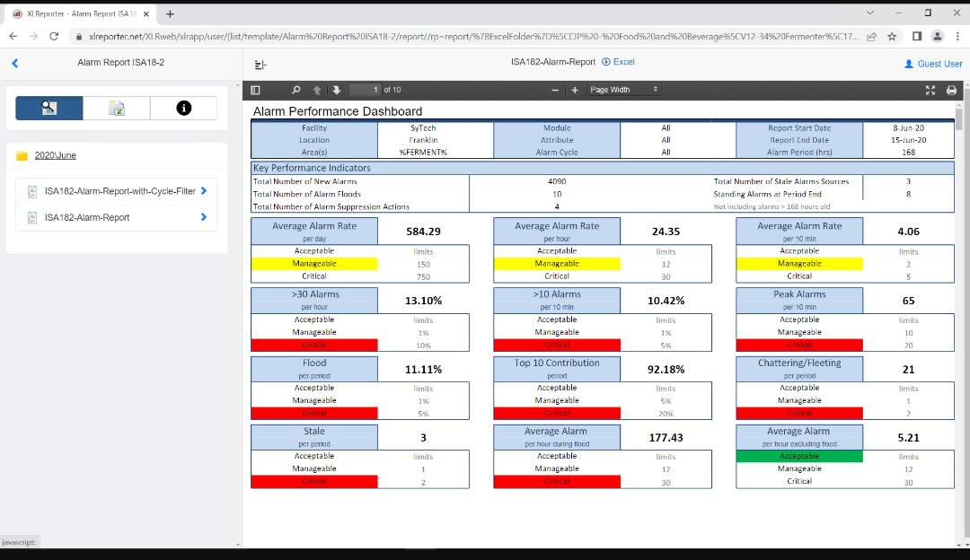Zoom out using the minus button
This screenshot has width=970, height=560.
click(x=555, y=90)
